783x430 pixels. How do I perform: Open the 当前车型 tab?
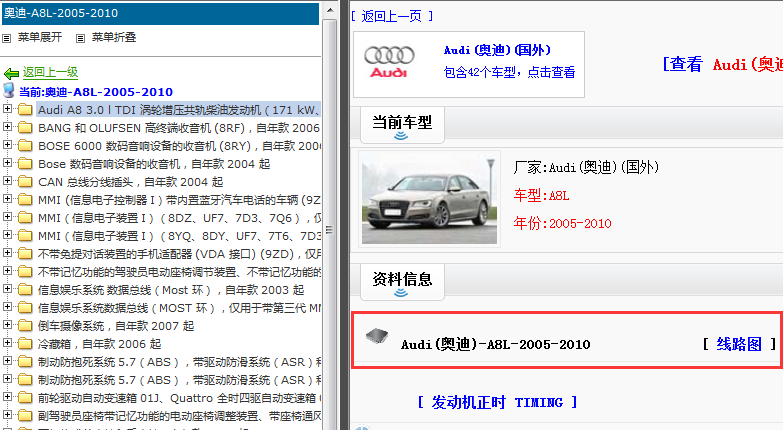click(402, 125)
